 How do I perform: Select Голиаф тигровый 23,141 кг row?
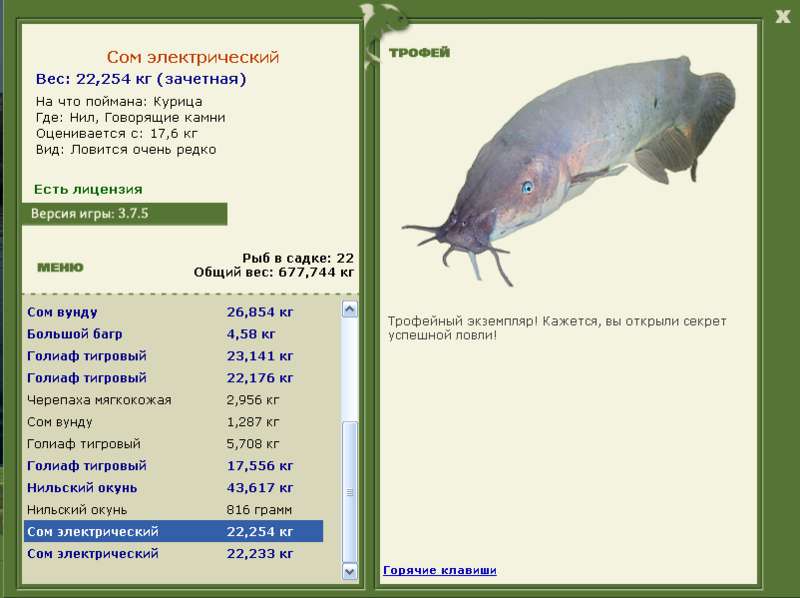(173, 356)
